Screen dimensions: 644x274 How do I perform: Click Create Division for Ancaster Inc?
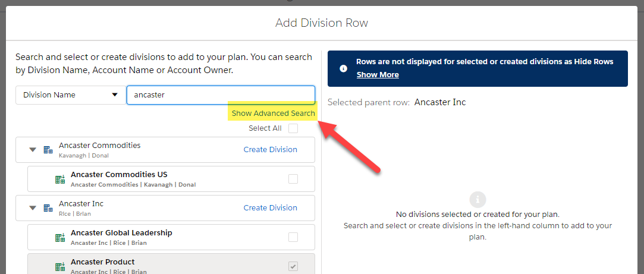point(270,208)
